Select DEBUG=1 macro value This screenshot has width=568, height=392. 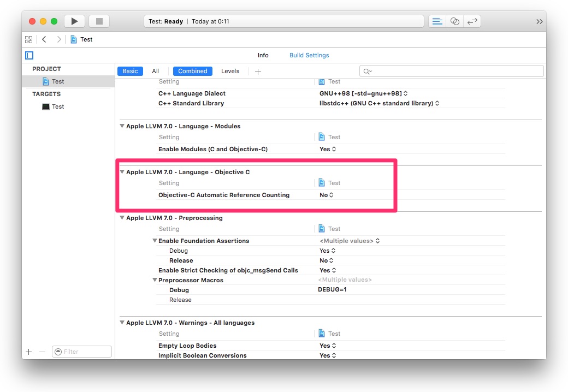pos(332,289)
